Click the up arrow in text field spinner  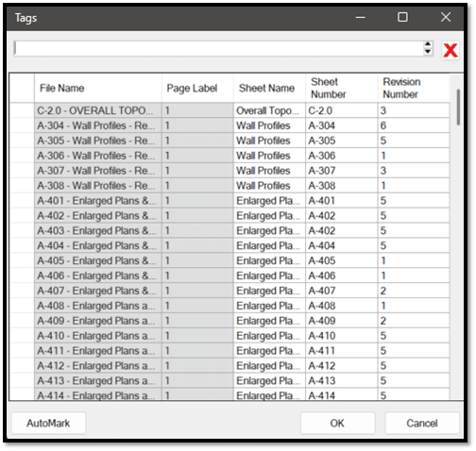428,44
